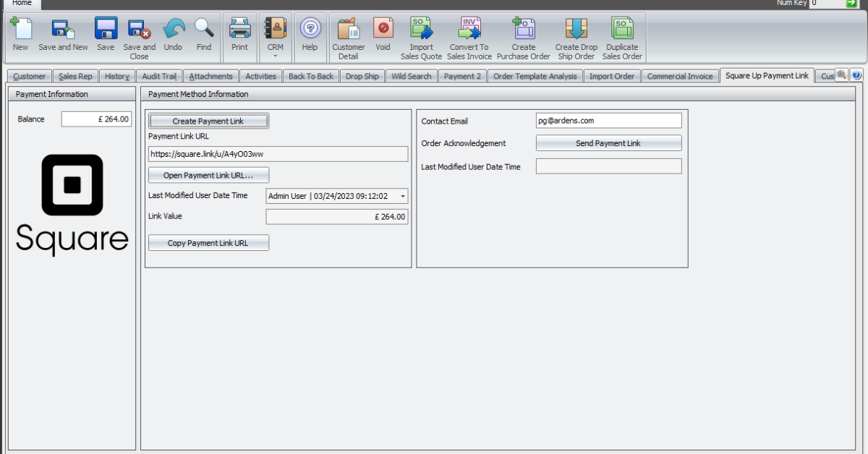
Task: Copy the Payment Link URL
Action: click(208, 242)
